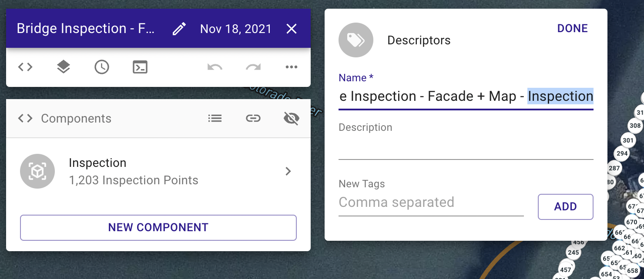Click the undo arrow icon
Image resolution: width=644 pixels, height=279 pixels.
(215, 67)
